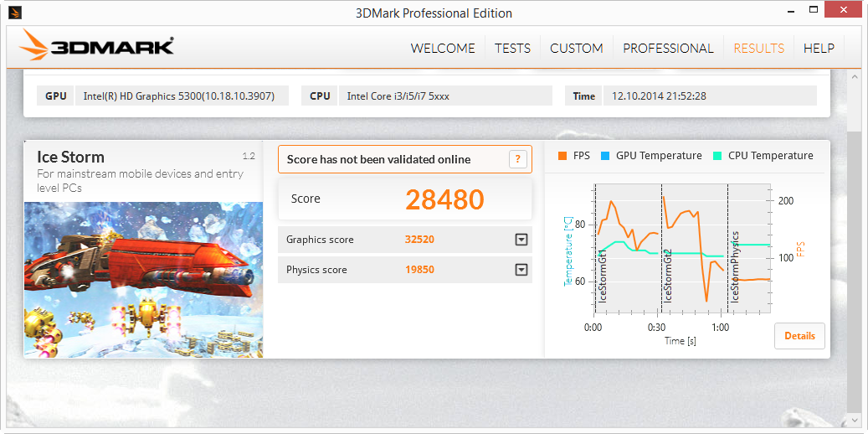868x434 pixels.
Task: Click the teal CPU Temperature legend swatch
Action: [717, 156]
